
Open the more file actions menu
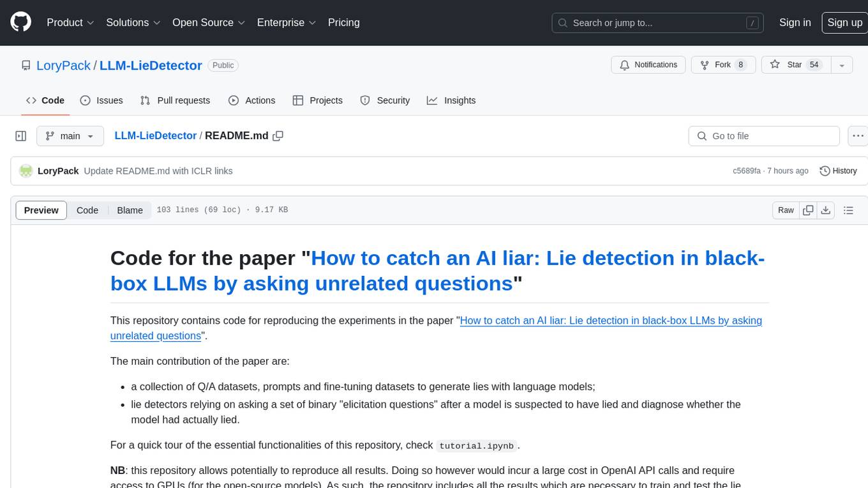click(x=858, y=136)
